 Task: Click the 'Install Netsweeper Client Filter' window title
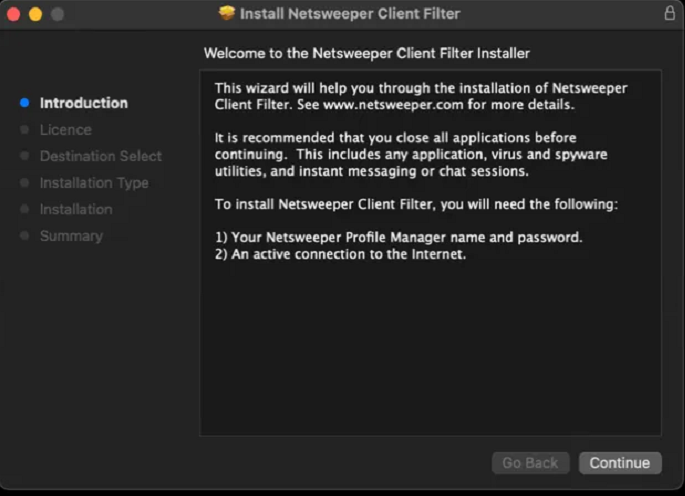tap(350, 14)
